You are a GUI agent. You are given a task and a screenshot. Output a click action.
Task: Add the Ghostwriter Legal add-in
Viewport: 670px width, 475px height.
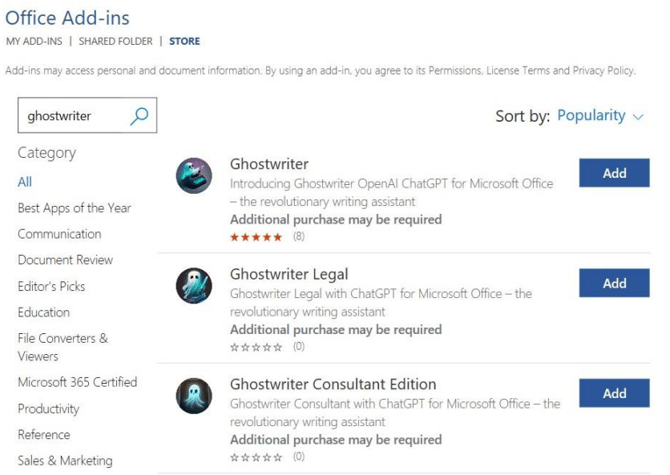[614, 283]
